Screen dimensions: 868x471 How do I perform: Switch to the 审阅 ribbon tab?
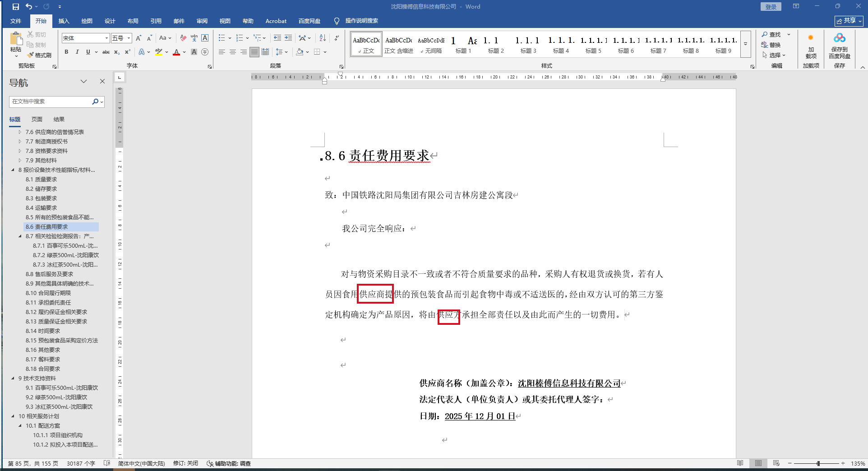point(202,21)
